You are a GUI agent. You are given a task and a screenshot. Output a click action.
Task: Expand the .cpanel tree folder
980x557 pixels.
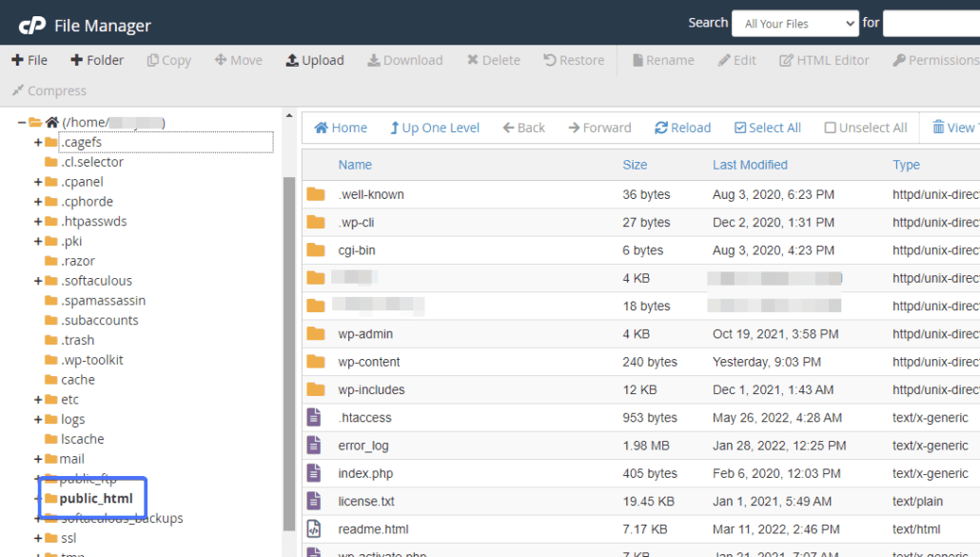coord(38,182)
